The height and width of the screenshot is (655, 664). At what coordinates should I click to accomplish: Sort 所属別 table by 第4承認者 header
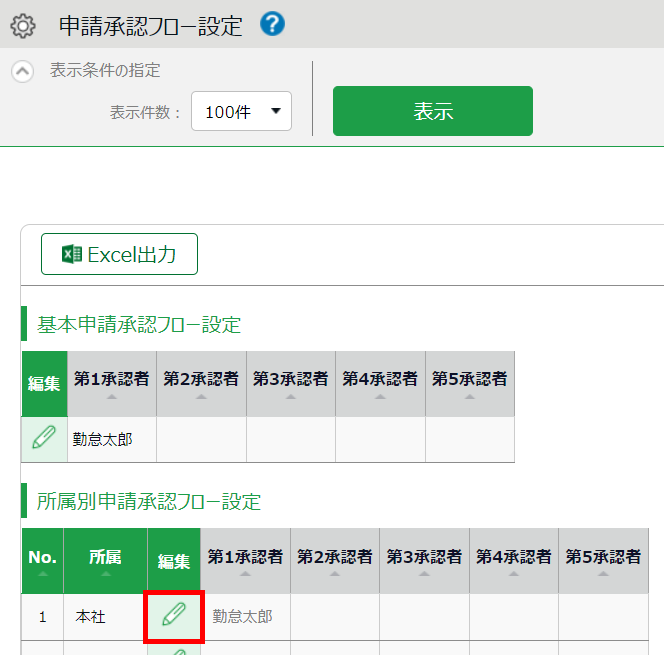coord(514,562)
